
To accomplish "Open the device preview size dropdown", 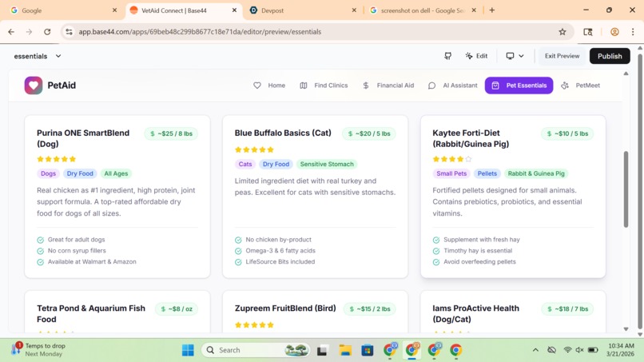I will click(515, 56).
